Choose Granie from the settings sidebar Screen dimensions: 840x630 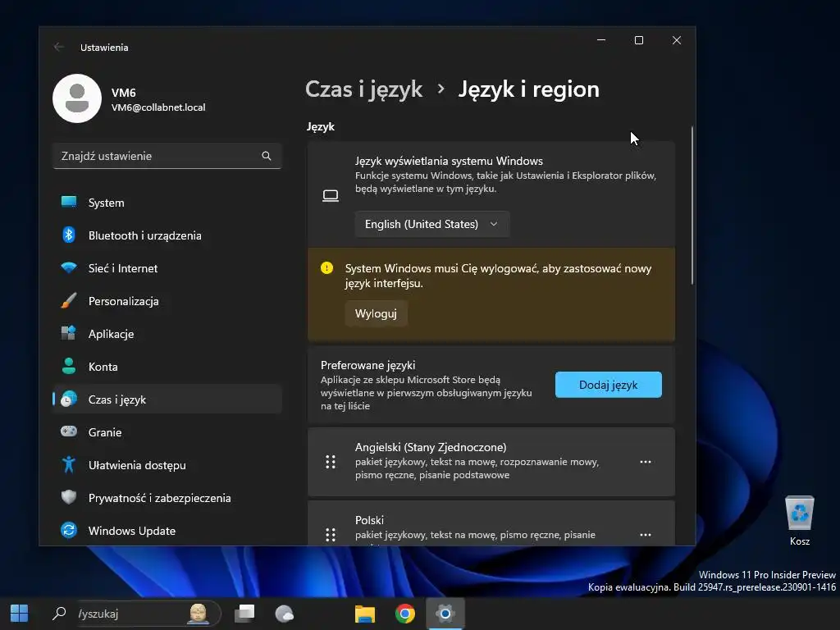coord(167,432)
